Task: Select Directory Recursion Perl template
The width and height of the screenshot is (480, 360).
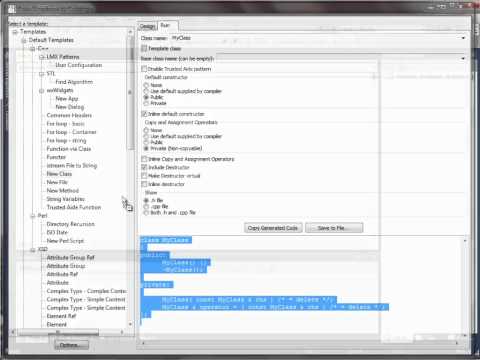Action: click(x=70, y=224)
